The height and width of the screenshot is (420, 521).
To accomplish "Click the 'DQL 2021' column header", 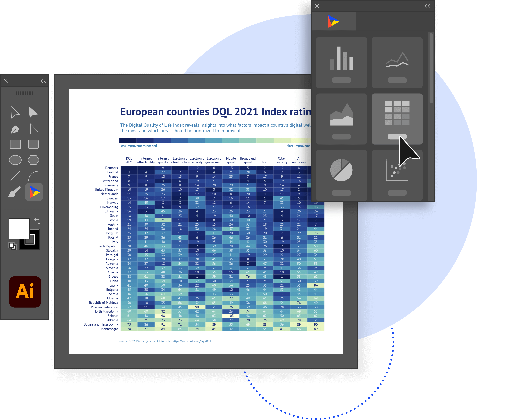I will [129, 160].
